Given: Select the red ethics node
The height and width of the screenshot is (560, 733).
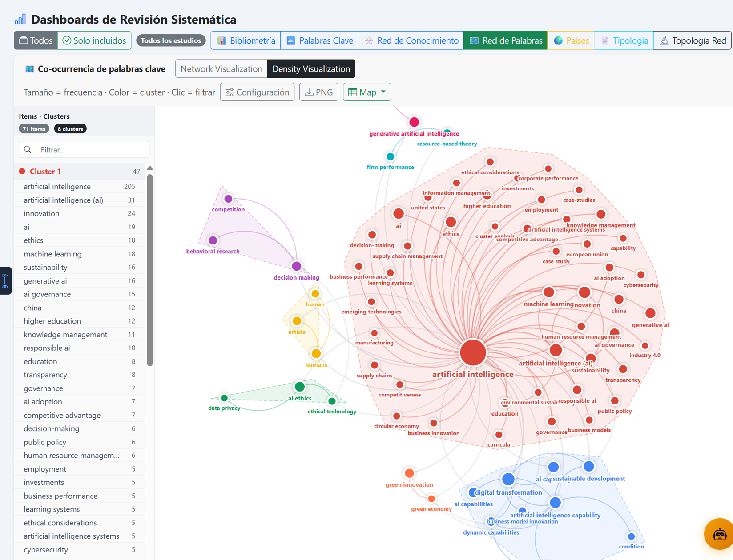Looking at the screenshot, I should click(451, 222).
